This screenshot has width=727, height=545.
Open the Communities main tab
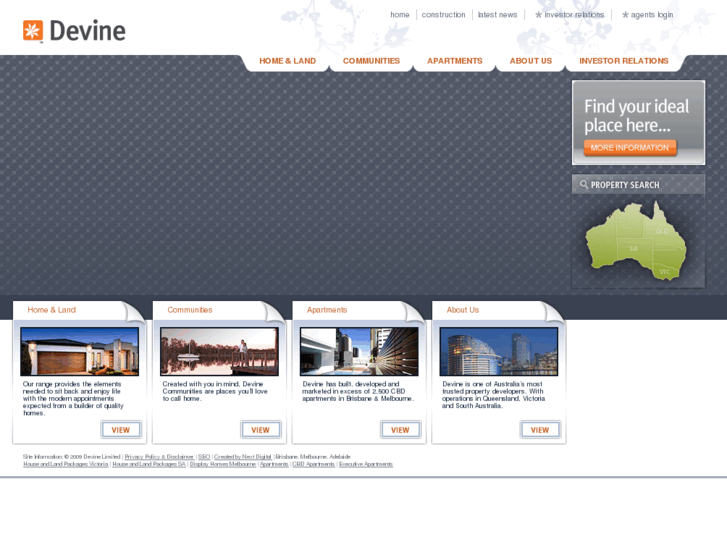[371, 61]
